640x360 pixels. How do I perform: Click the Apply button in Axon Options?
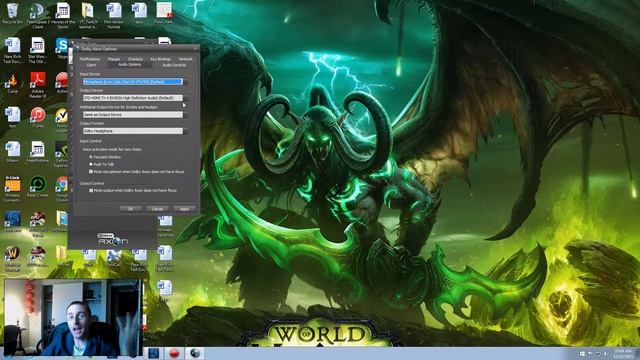click(x=184, y=209)
